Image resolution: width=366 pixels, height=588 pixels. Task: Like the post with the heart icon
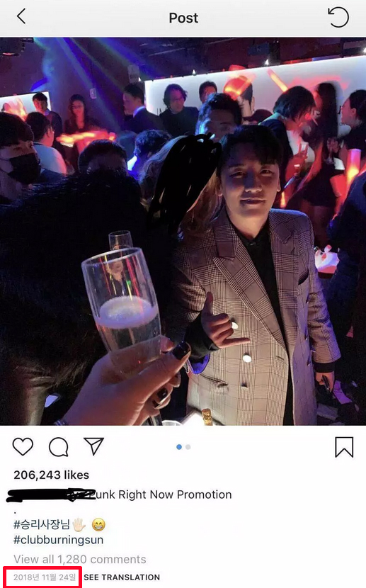(x=23, y=446)
